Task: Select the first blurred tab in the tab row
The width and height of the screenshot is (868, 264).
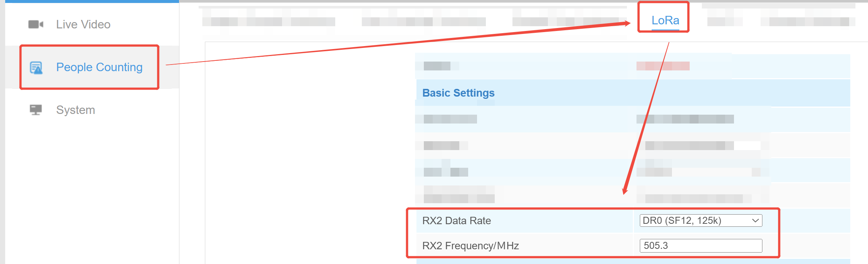Action: pos(268,21)
